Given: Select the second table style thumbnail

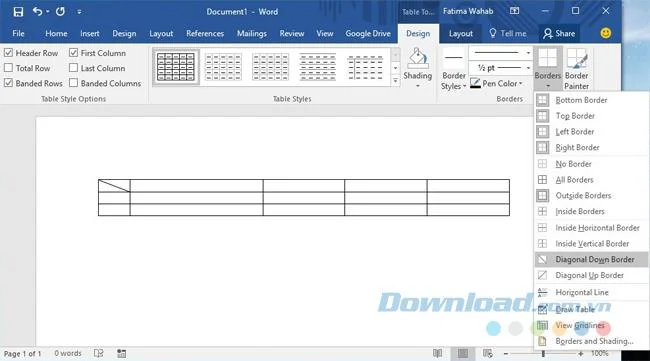Looking at the screenshot, I should point(223,67).
